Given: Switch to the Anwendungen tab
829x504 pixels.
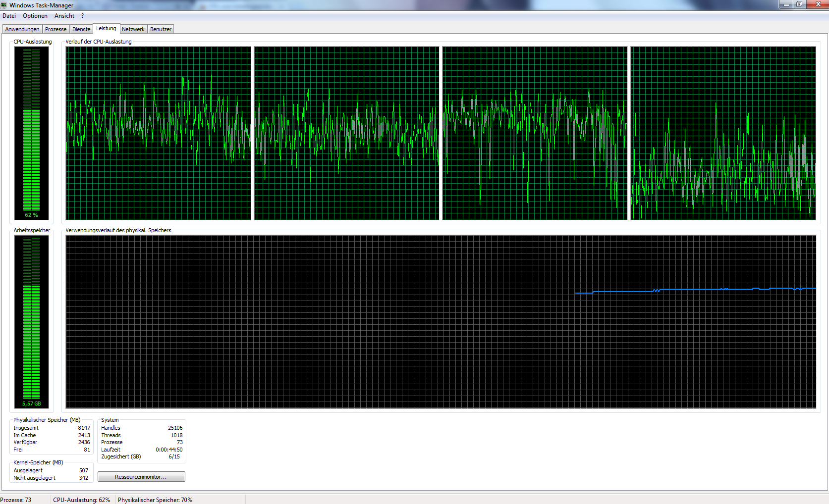Looking at the screenshot, I should tap(22, 29).
